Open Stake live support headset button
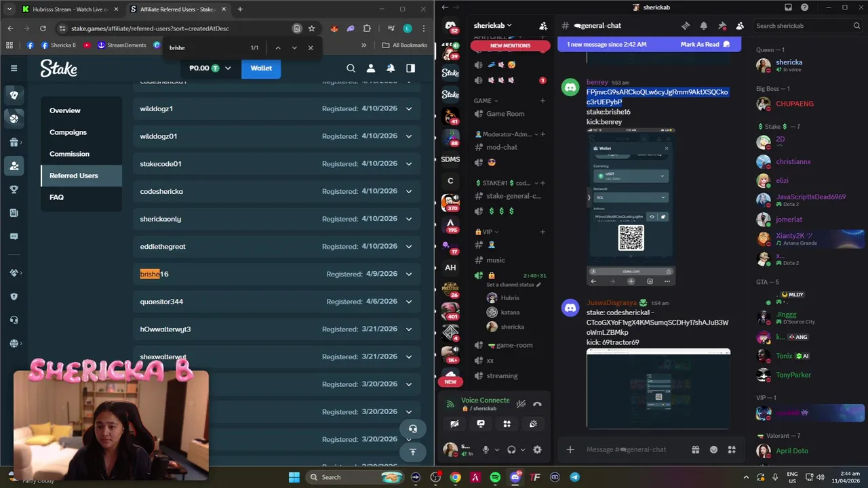This screenshot has height=488, width=868. click(412, 428)
